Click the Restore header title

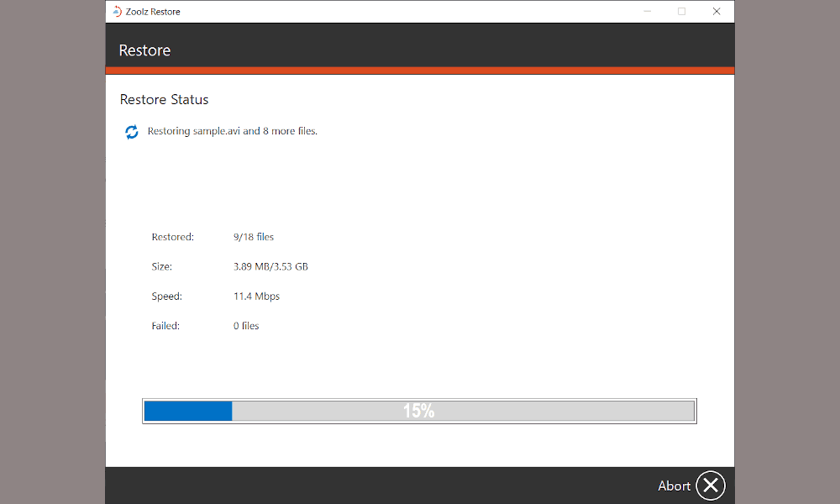[x=144, y=50]
